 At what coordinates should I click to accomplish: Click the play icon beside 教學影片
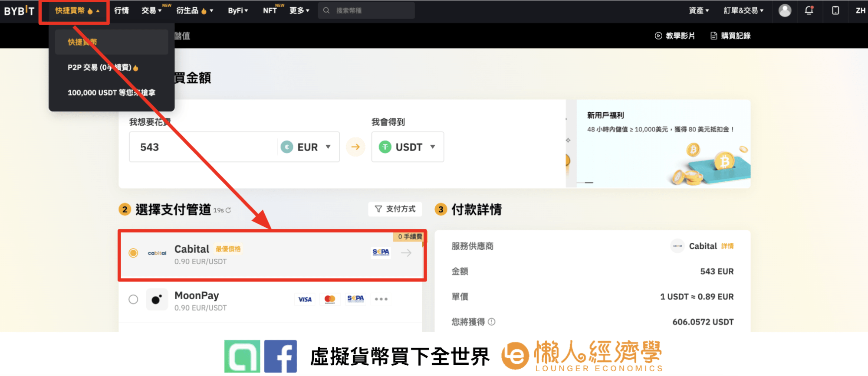click(658, 36)
